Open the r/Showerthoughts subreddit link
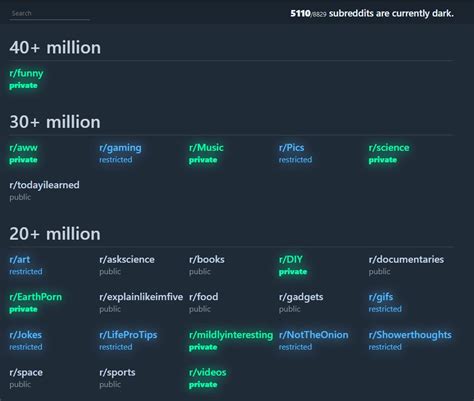The image size is (474, 401). click(410, 335)
